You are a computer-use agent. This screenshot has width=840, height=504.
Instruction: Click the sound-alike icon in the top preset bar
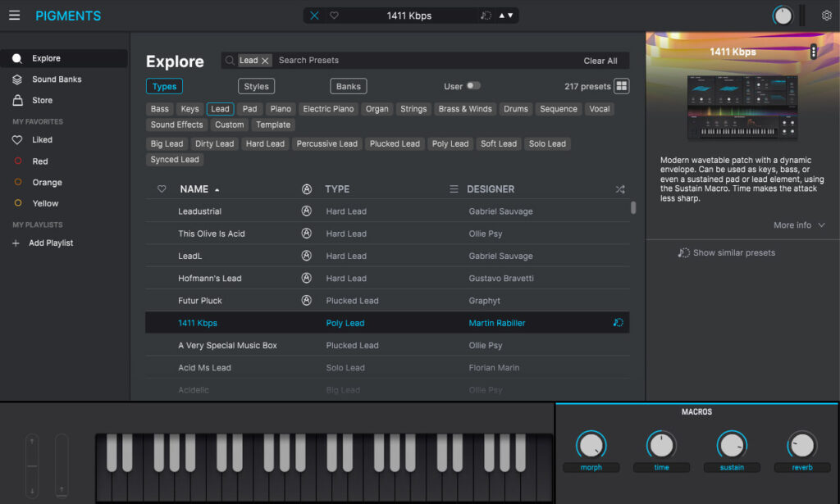click(x=486, y=16)
